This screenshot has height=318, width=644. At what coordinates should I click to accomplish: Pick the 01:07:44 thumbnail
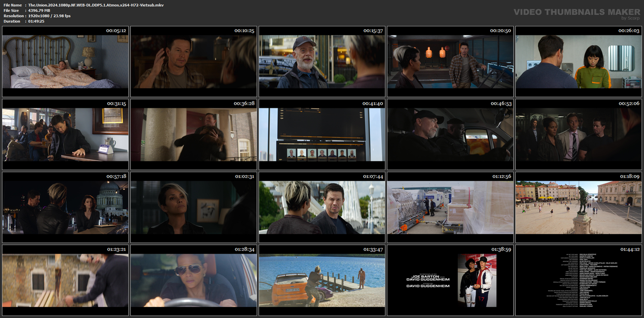pos(322,207)
